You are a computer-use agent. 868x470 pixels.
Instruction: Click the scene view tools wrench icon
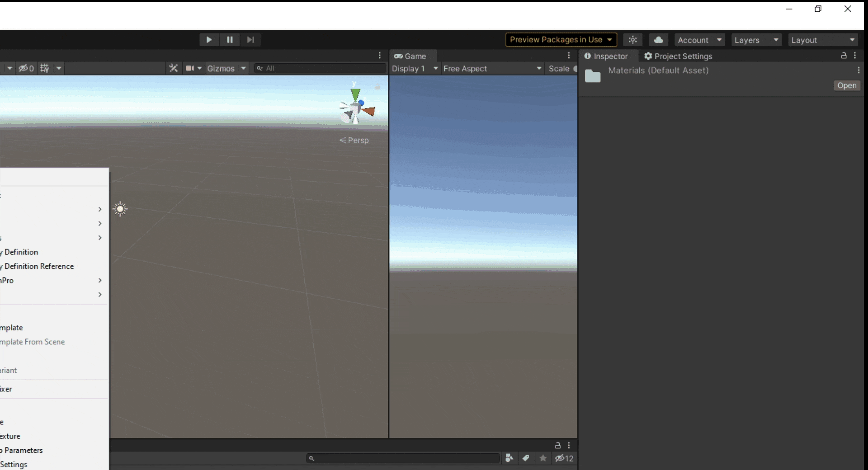[x=174, y=68]
